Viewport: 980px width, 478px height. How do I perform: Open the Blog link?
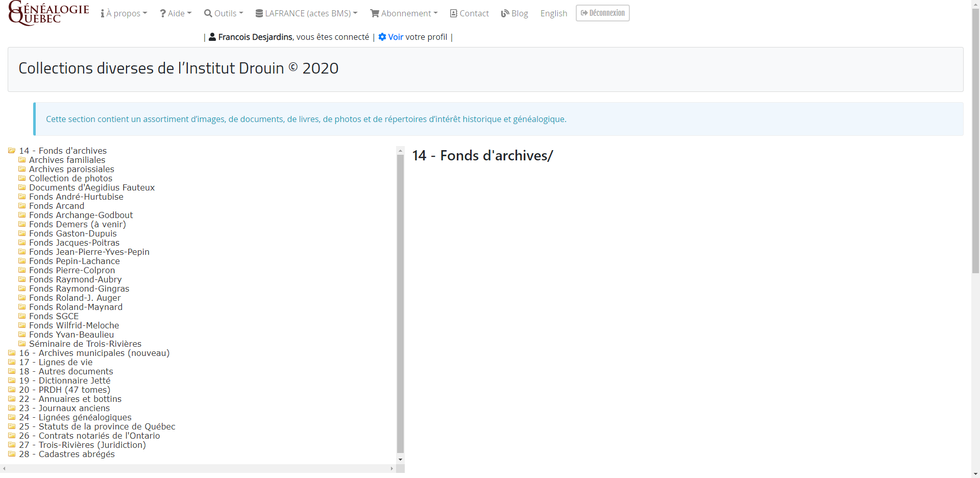(x=514, y=13)
